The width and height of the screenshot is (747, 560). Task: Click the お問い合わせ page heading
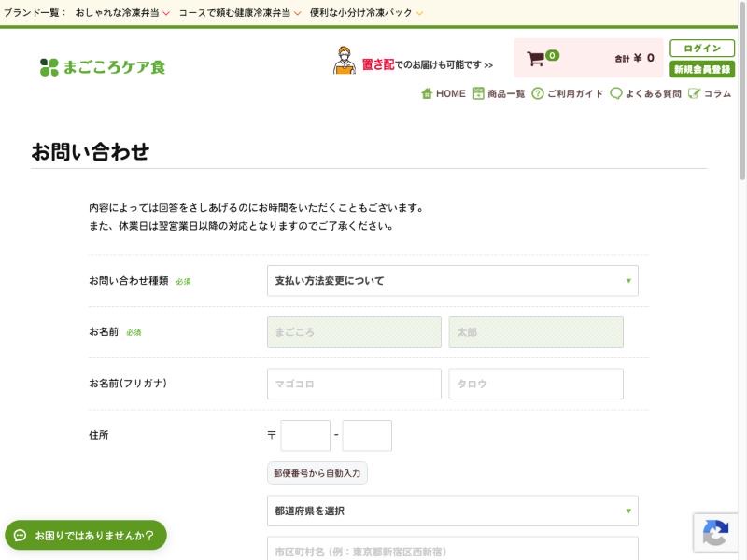(91, 152)
